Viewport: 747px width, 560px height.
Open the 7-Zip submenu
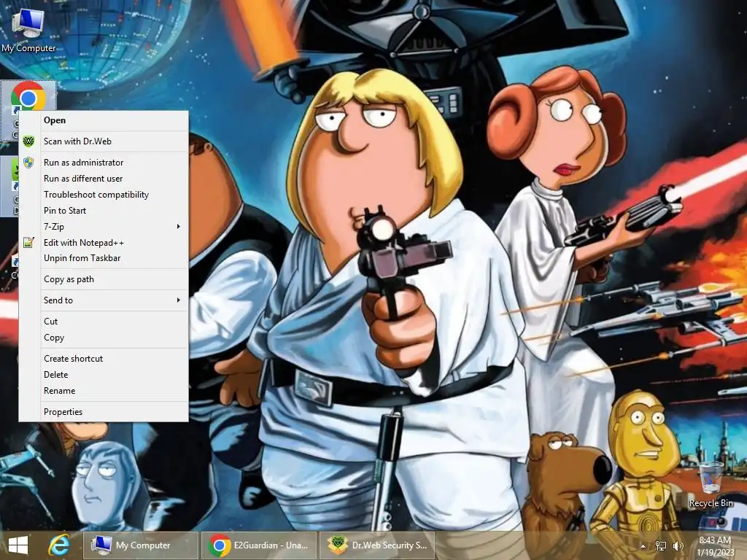pos(104,227)
